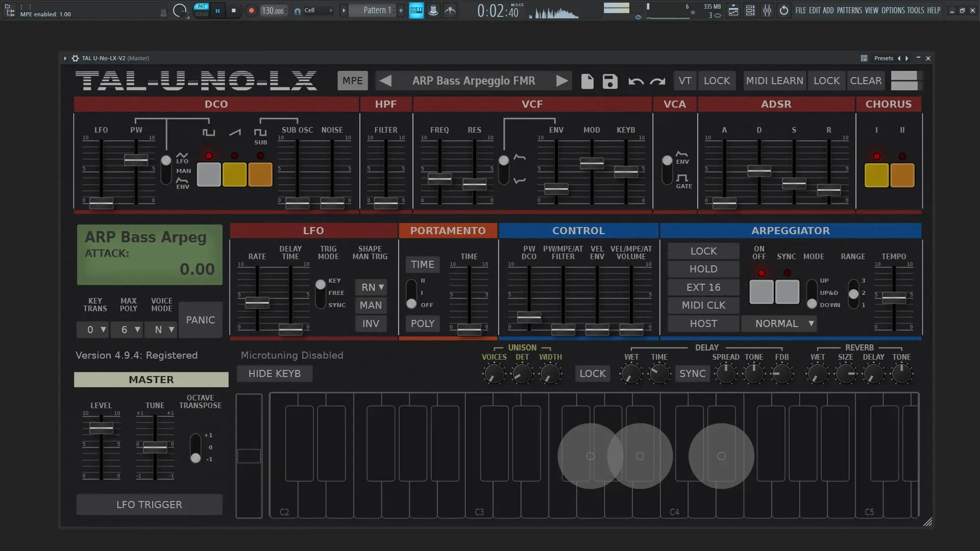Image resolution: width=980 pixels, height=551 pixels.
Task: Switch arpeggiator ON OFF toggle
Action: click(x=761, y=292)
